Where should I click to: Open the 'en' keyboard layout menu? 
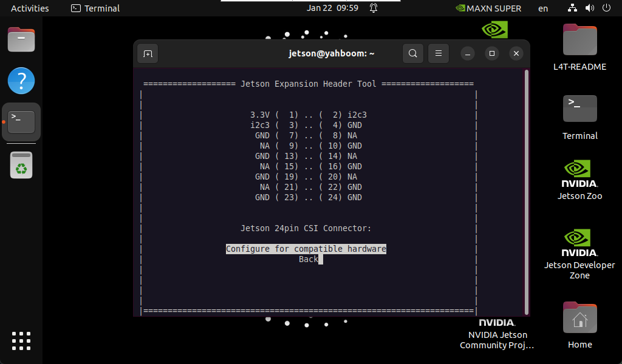[x=542, y=8]
